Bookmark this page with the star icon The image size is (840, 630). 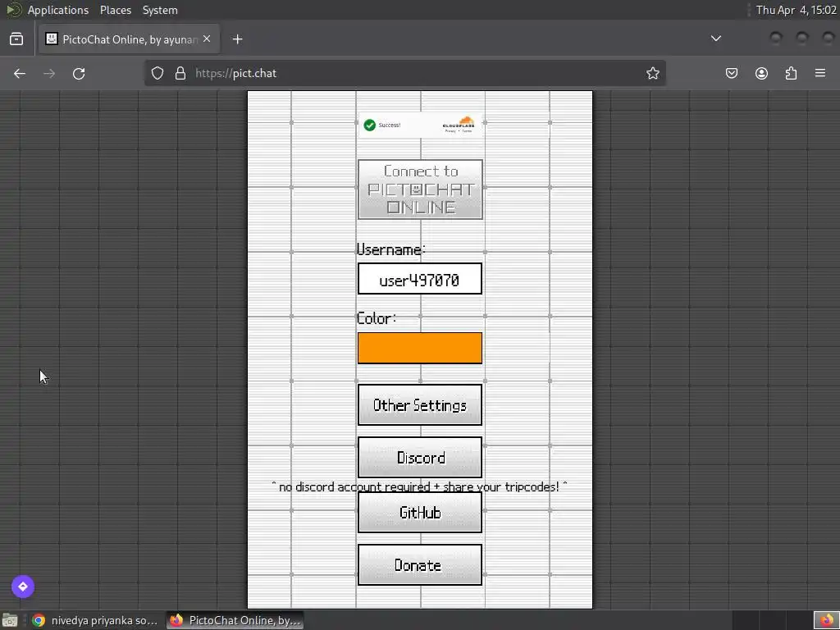tap(652, 73)
